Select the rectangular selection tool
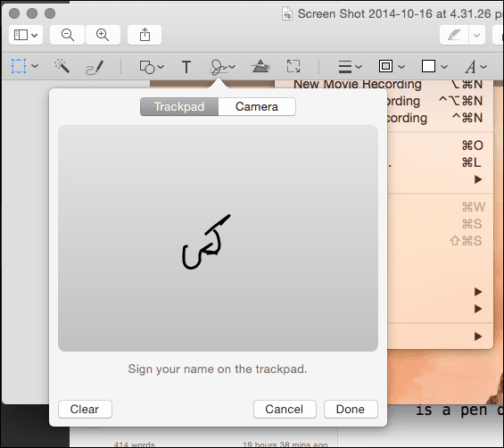Screen dimensions: 504x448 click(x=19, y=66)
